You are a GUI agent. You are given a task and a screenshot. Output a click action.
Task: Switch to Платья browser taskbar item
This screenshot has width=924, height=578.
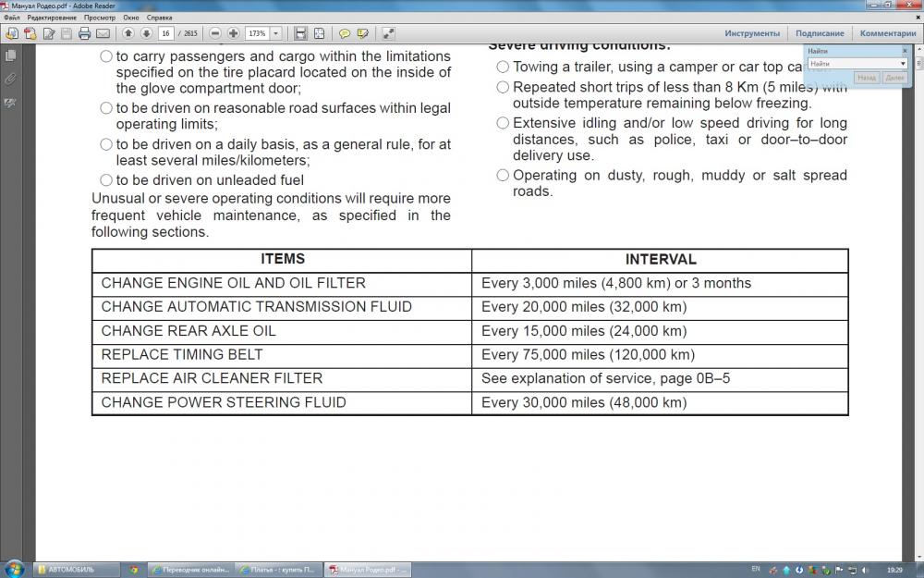click(279, 570)
